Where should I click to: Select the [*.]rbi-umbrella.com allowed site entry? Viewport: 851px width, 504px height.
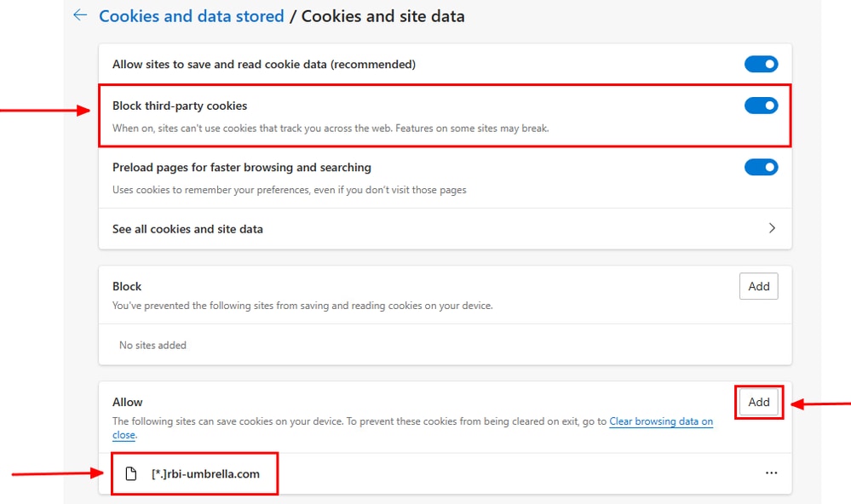[x=445, y=473]
